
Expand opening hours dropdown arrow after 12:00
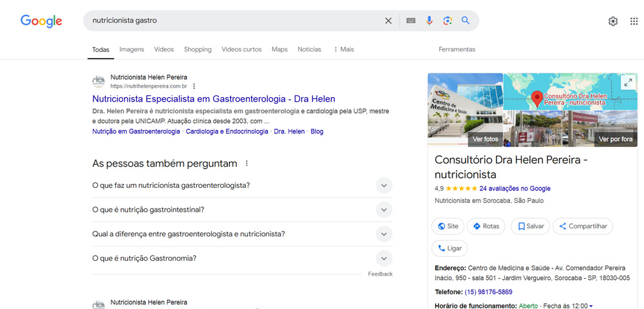(591, 306)
